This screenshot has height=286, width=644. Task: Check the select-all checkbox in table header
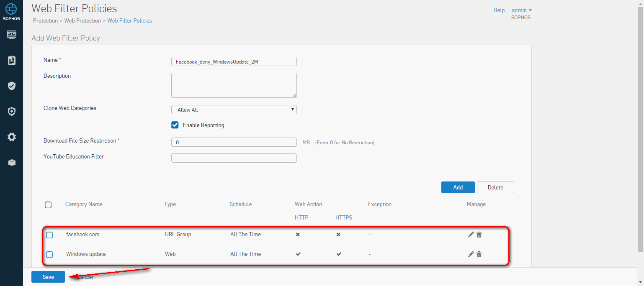click(48, 205)
